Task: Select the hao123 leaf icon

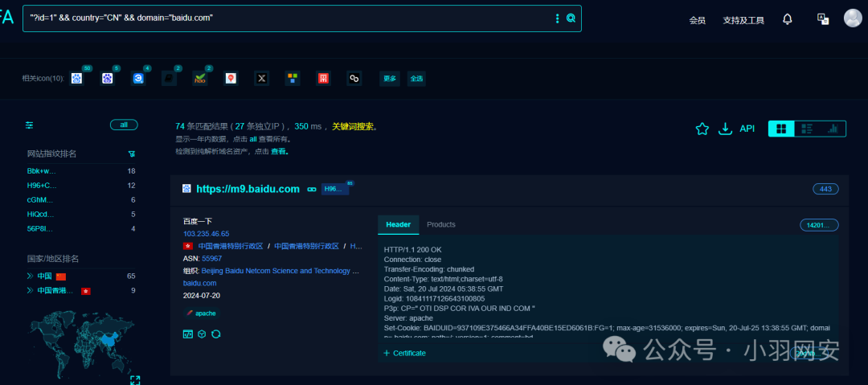Action: tap(200, 78)
